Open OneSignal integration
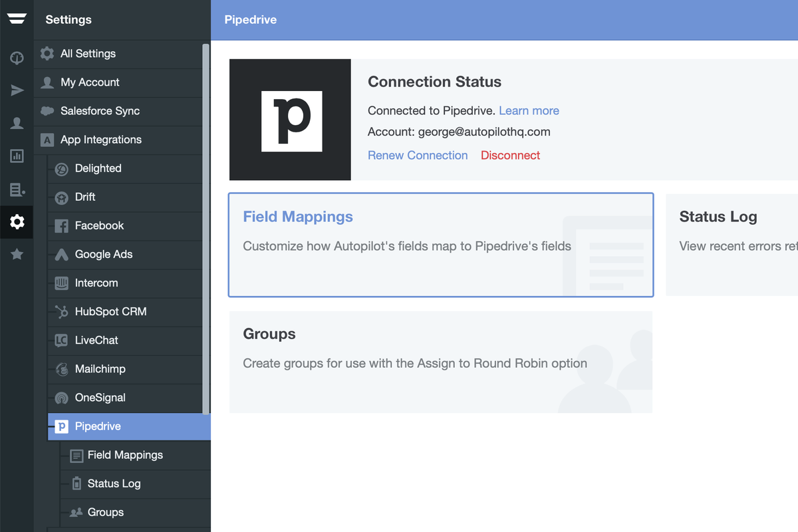The image size is (798, 532). 125,398
